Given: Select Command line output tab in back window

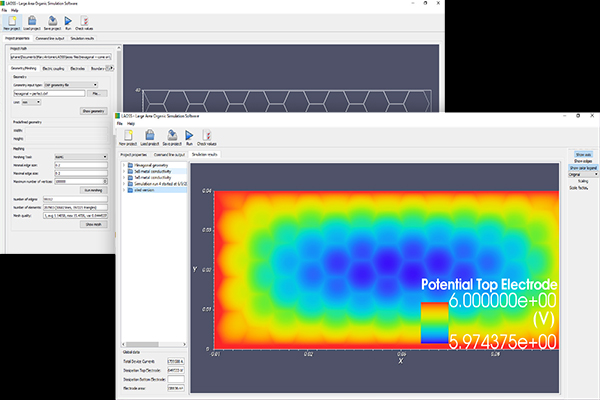Looking at the screenshot, I should pyautogui.click(x=50, y=38).
